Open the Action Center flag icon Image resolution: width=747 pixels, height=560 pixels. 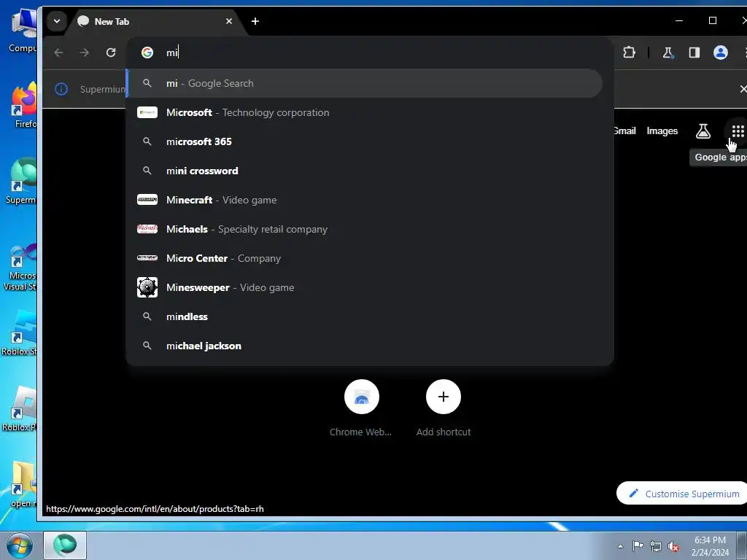pyautogui.click(x=638, y=545)
